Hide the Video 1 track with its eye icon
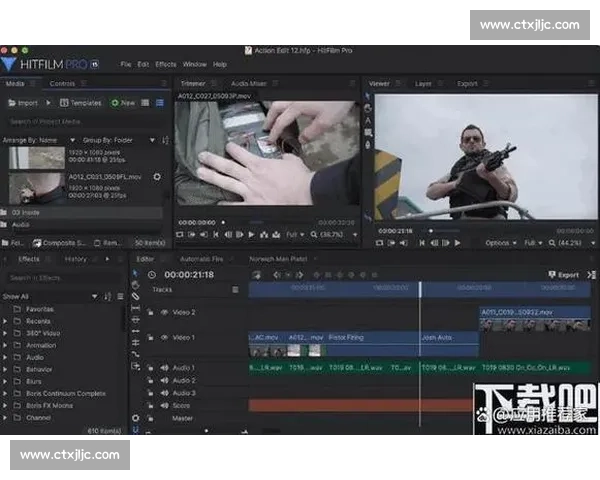600x480 pixels. 164,338
